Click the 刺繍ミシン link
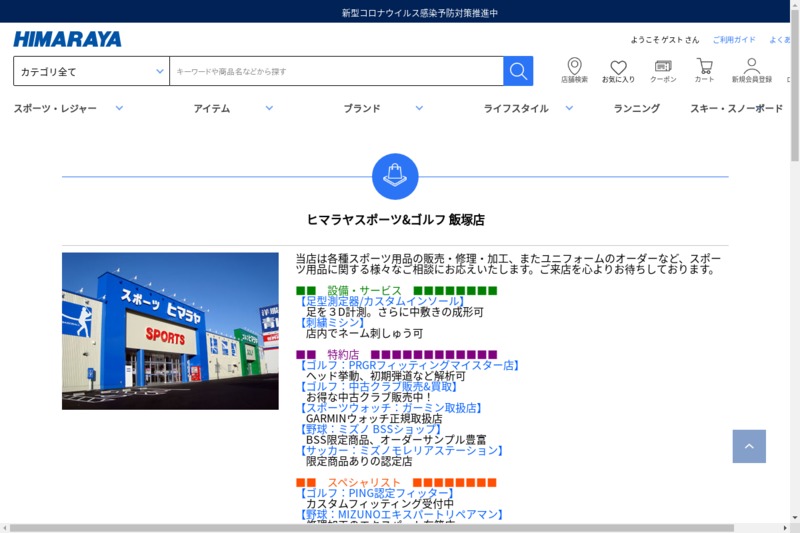Viewport: 800px width, 533px height. tap(332, 322)
